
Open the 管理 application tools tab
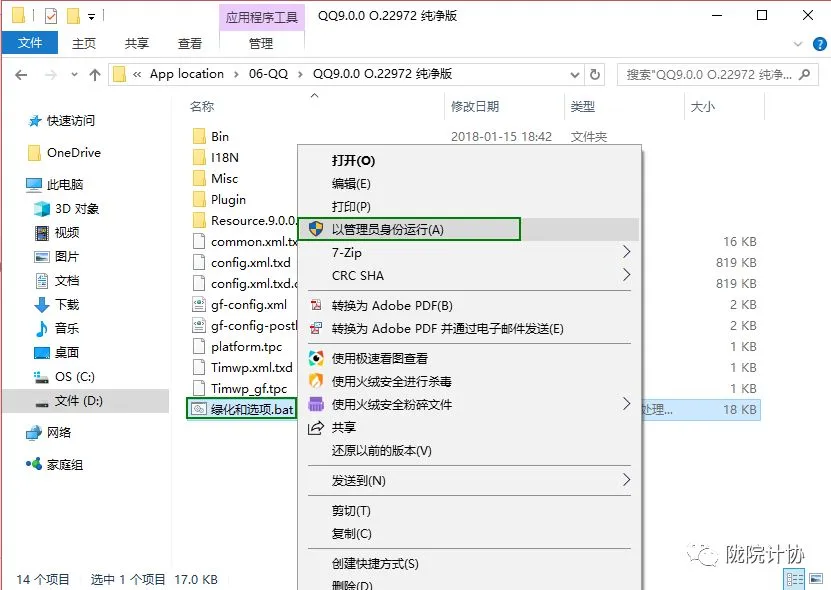coord(261,43)
